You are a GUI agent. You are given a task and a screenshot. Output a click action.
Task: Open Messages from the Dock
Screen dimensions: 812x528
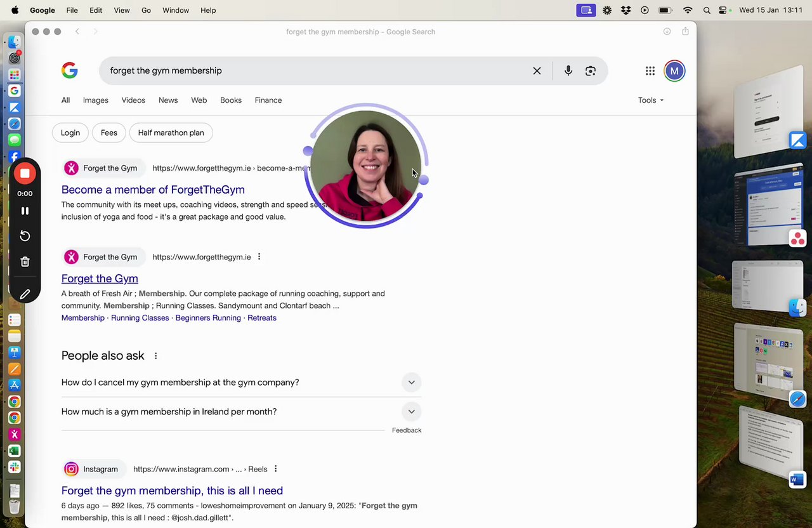pos(14,140)
